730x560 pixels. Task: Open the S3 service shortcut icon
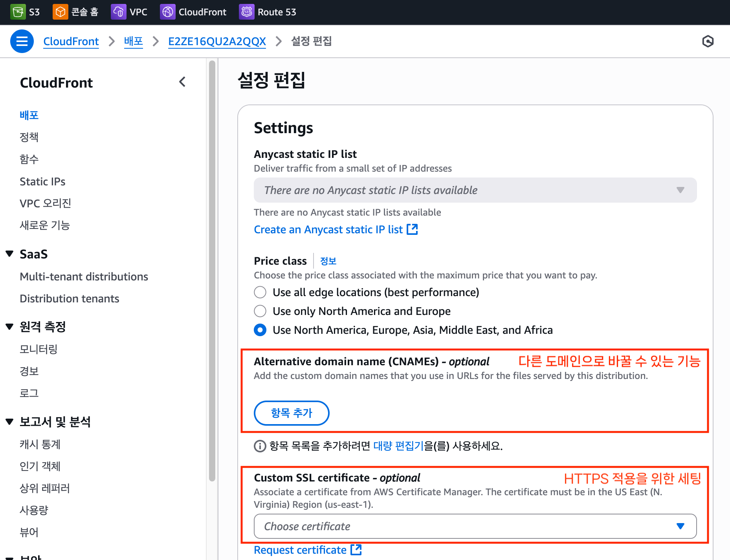pyautogui.click(x=18, y=12)
